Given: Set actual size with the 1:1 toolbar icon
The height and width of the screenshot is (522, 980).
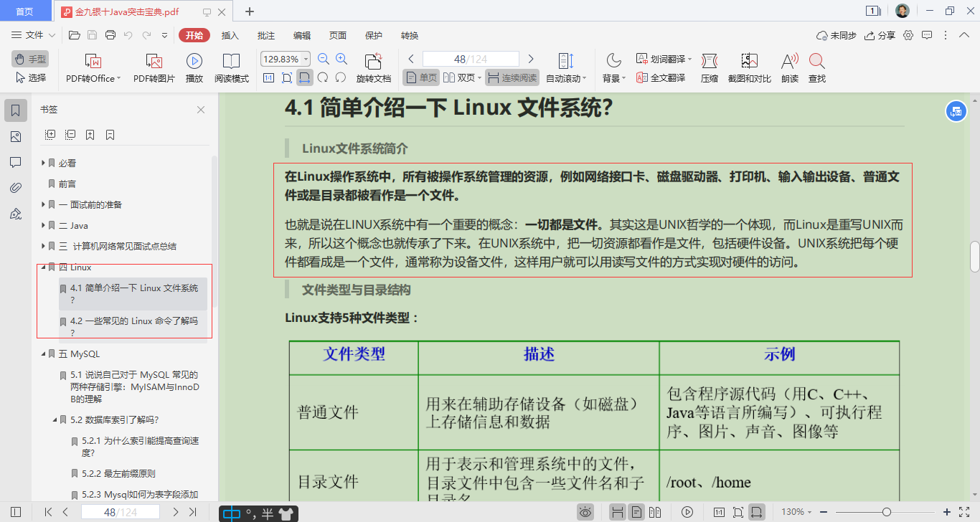Looking at the screenshot, I should (268, 77).
